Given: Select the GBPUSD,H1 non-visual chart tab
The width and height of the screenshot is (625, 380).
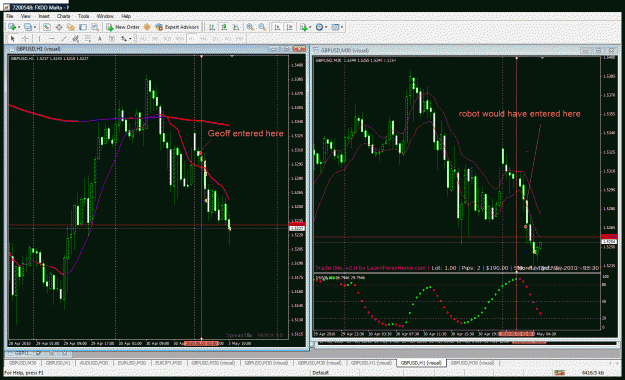Looking at the screenshot, I should click(x=58, y=363).
